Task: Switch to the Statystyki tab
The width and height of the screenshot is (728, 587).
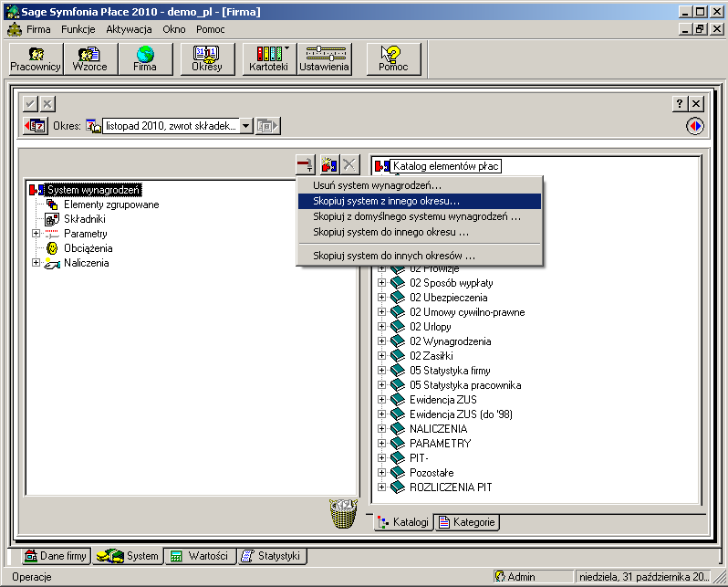Action: click(x=273, y=556)
